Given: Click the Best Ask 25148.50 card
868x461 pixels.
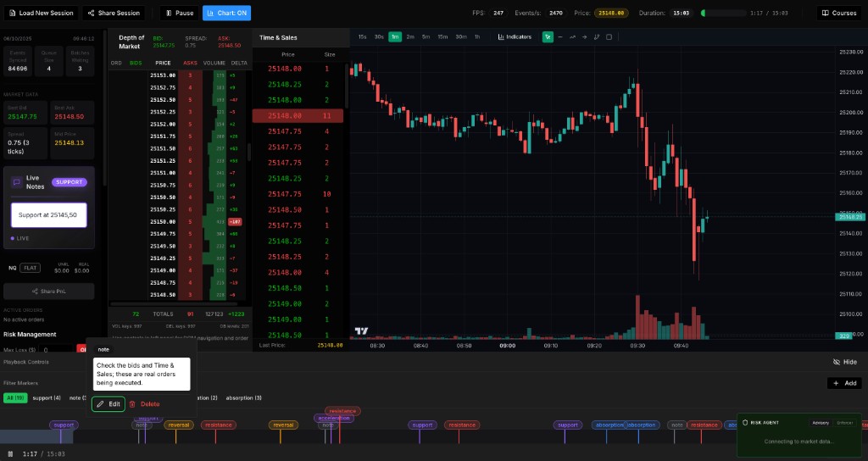Looking at the screenshot, I should pyautogui.click(x=72, y=113).
